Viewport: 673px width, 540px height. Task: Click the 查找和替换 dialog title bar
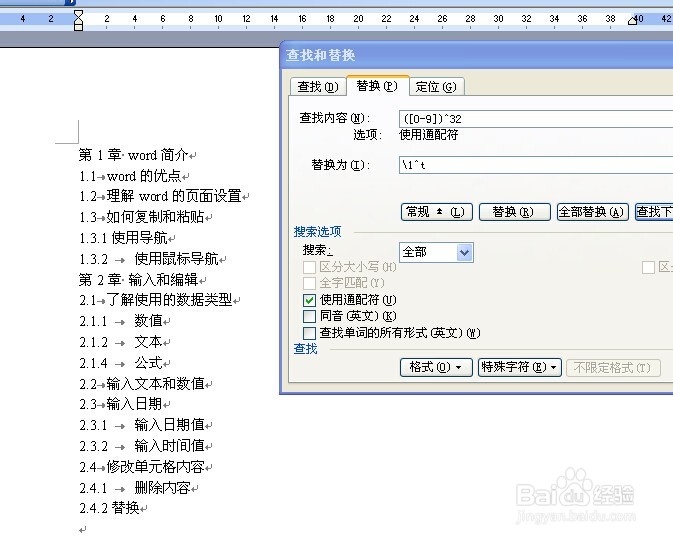pyautogui.click(x=476, y=55)
